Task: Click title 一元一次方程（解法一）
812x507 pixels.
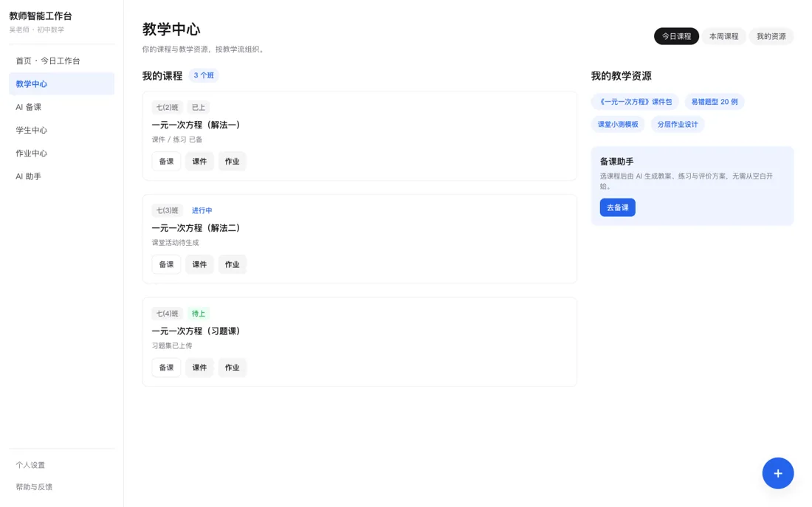Action: point(196,125)
